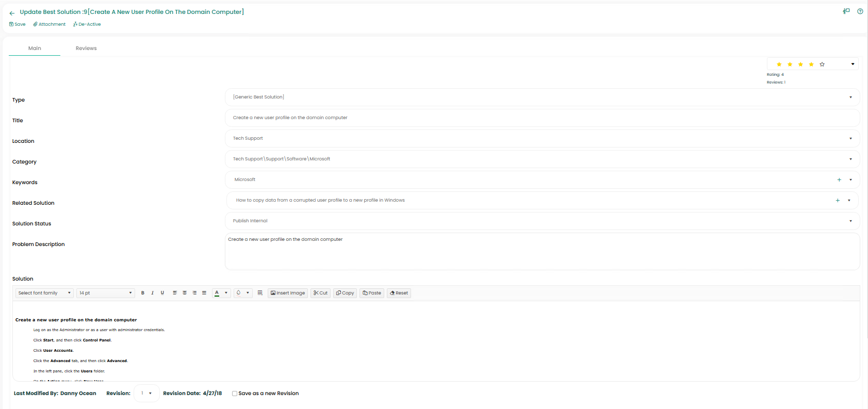
Task: Click the back arrow beside Update Best Solution
Action: [x=12, y=13]
